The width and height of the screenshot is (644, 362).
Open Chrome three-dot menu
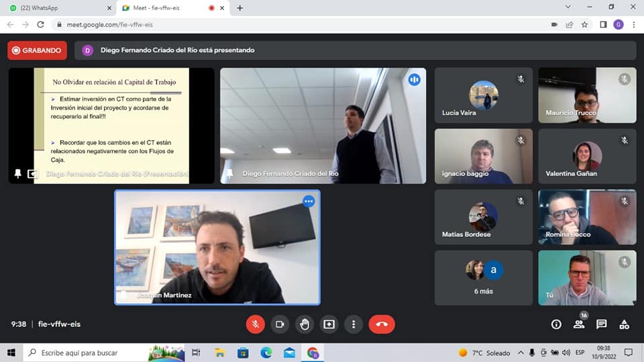click(634, 25)
